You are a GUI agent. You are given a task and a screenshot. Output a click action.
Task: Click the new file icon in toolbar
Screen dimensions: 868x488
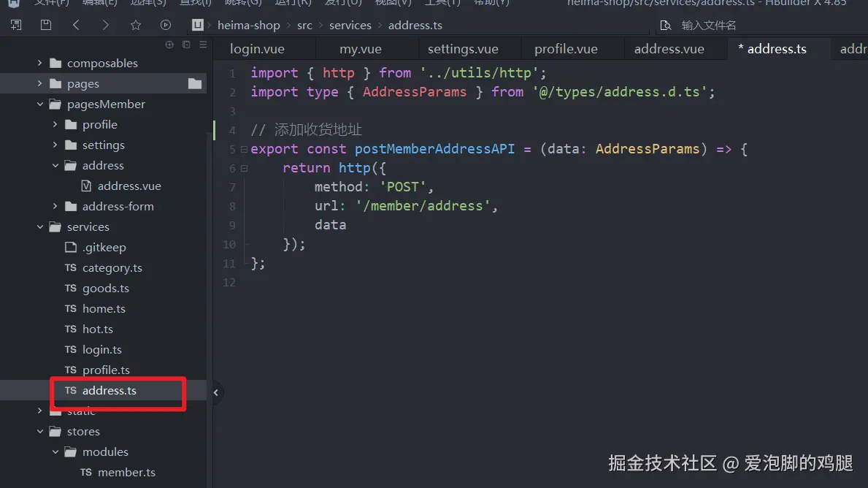[16, 25]
